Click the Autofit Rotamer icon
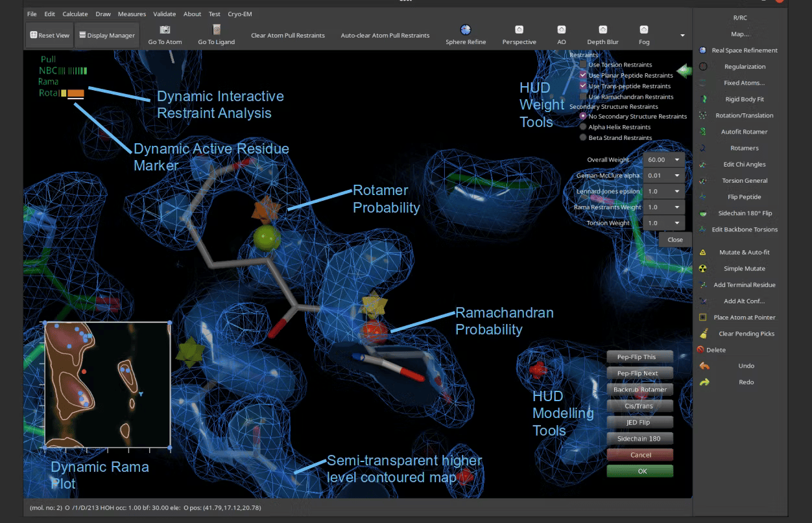812x523 pixels. click(702, 132)
